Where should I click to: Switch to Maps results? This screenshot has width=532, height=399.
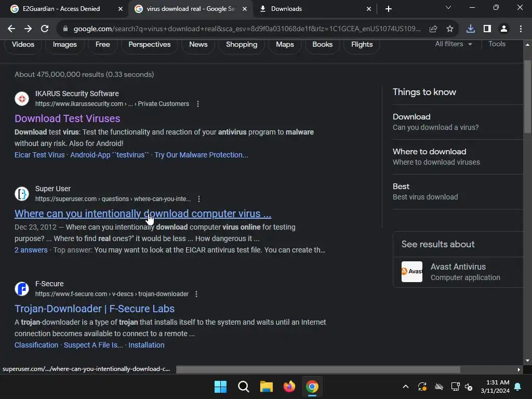click(285, 45)
